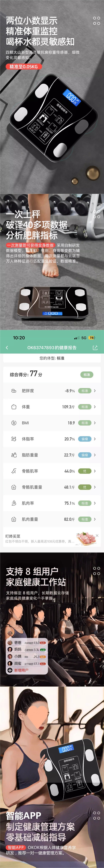Open the 叮咚买菜 ad product thumbnail
The height and width of the screenshot is (868, 104).
(86, 539)
